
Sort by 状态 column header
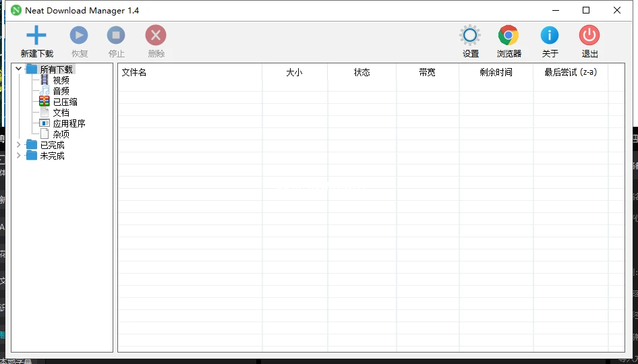362,72
